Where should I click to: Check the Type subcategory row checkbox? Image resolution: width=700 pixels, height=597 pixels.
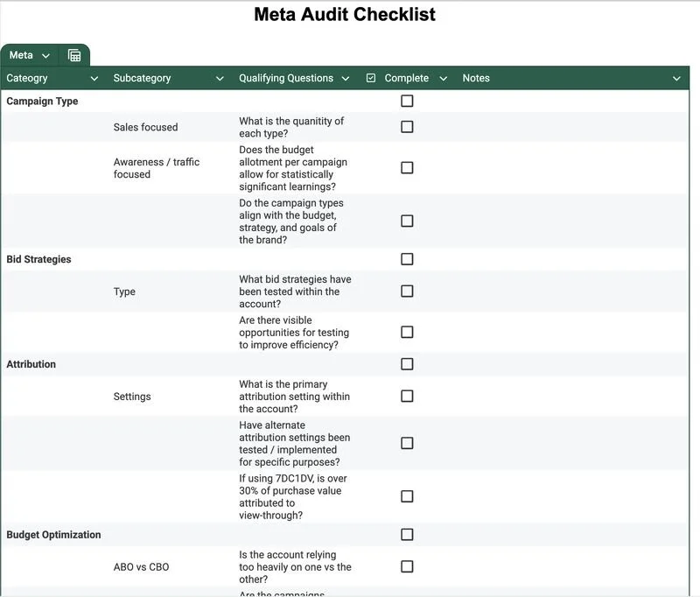406,291
